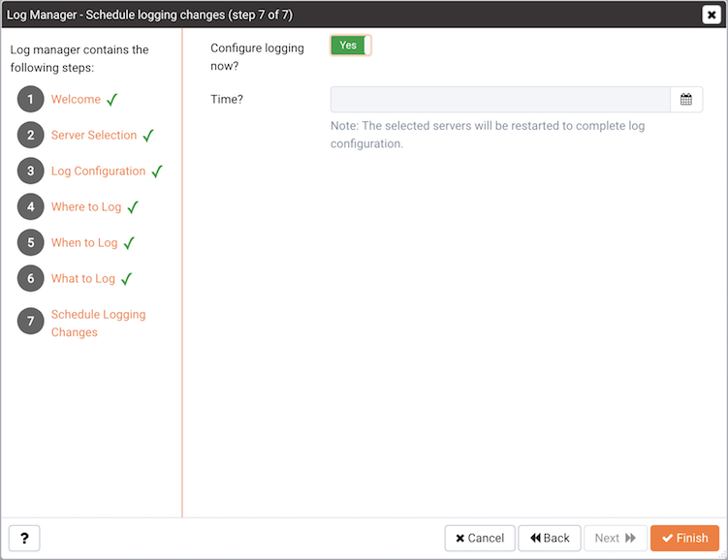Click the green checkmark beside Welcome
The width and height of the screenshot is (728, 560).
point(111,99)
